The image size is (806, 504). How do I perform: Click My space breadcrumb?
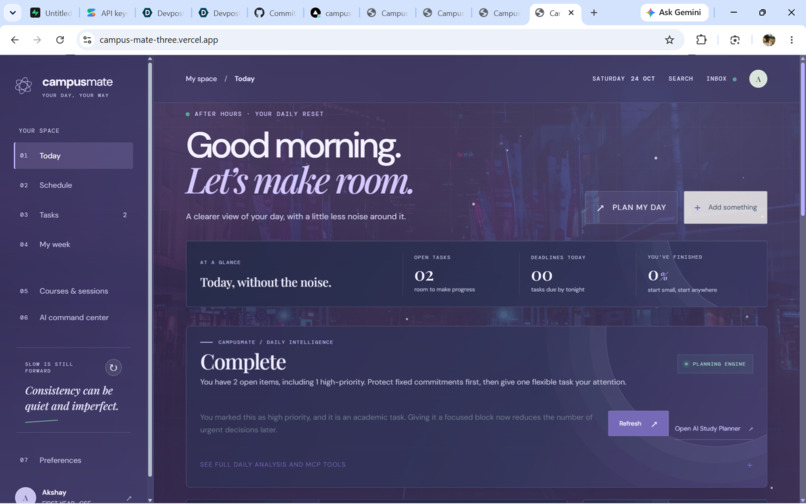(201, 79)
